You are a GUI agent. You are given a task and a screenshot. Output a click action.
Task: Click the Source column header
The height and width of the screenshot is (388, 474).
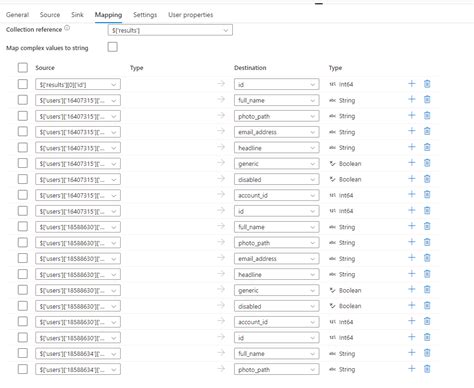pyautogui.click(x=45, y=68)
